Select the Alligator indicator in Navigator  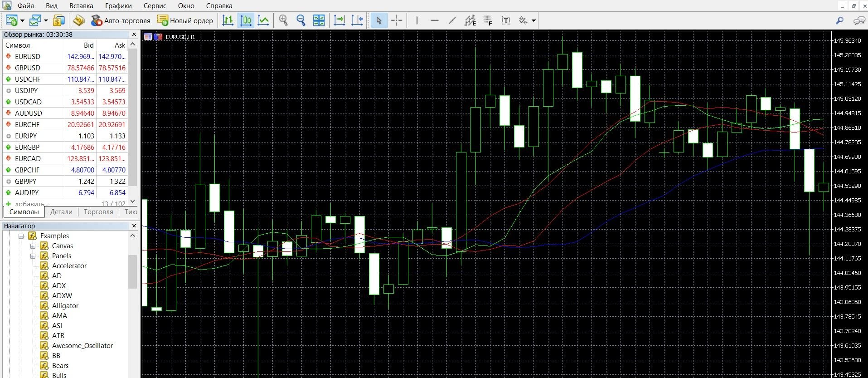[65, 306]
